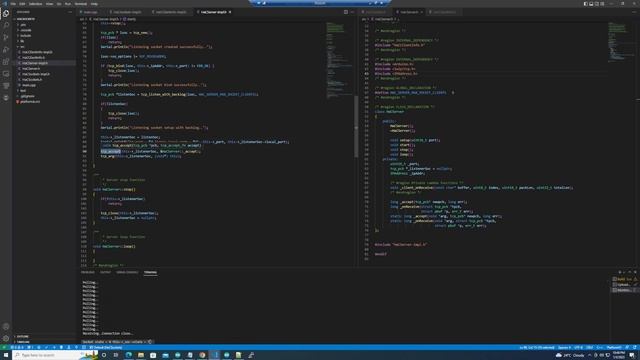Click the PlatformIO Upload arrow in the status bar
Screen dimensions: 640x360
pos(54,347)
